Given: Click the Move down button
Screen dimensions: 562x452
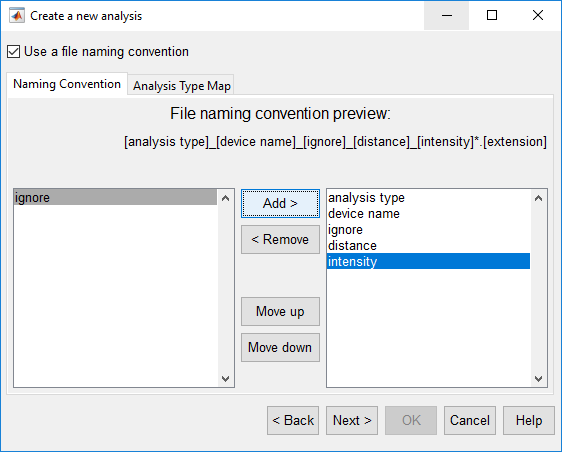Looking at the screenshot, I should (x=280, y=347).
